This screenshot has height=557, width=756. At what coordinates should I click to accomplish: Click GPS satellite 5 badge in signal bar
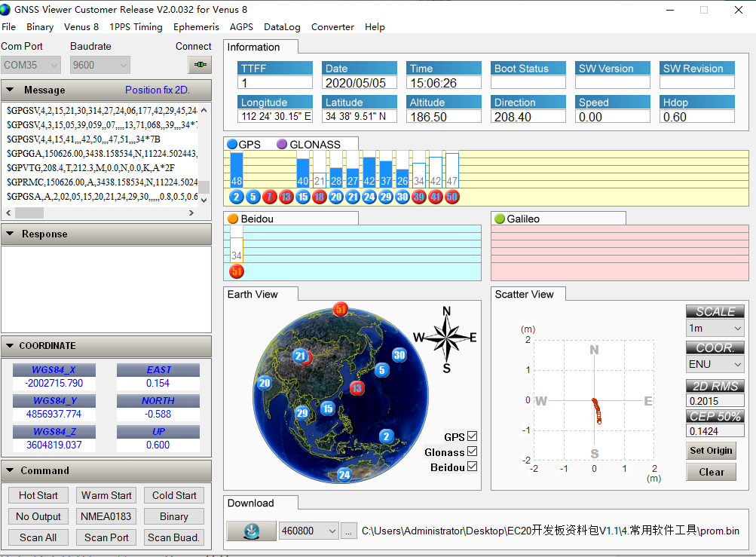tap(253, 197)
